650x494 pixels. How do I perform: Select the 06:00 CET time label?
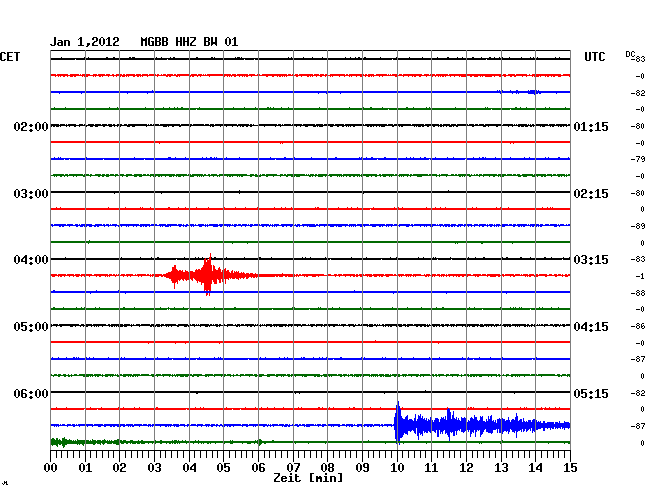tap(31, 393)
